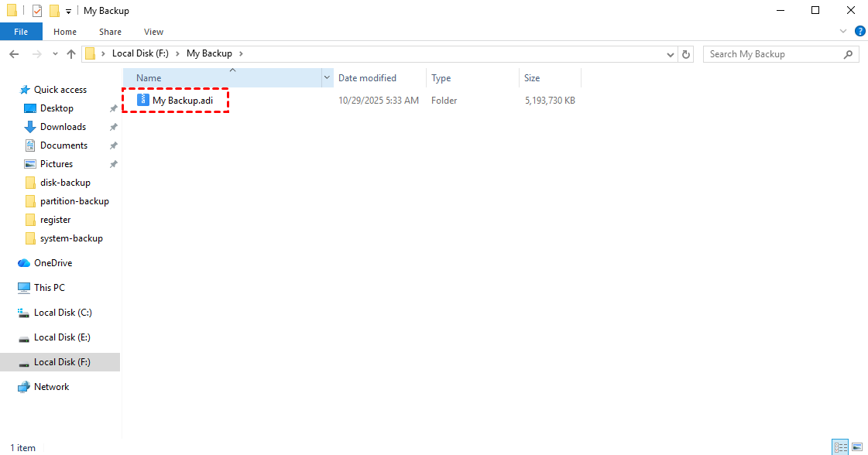Expand the ribbon with the chevron
The height and width of the screenshot is (455, 868).
pyautogui.click(x=844, y=32)
